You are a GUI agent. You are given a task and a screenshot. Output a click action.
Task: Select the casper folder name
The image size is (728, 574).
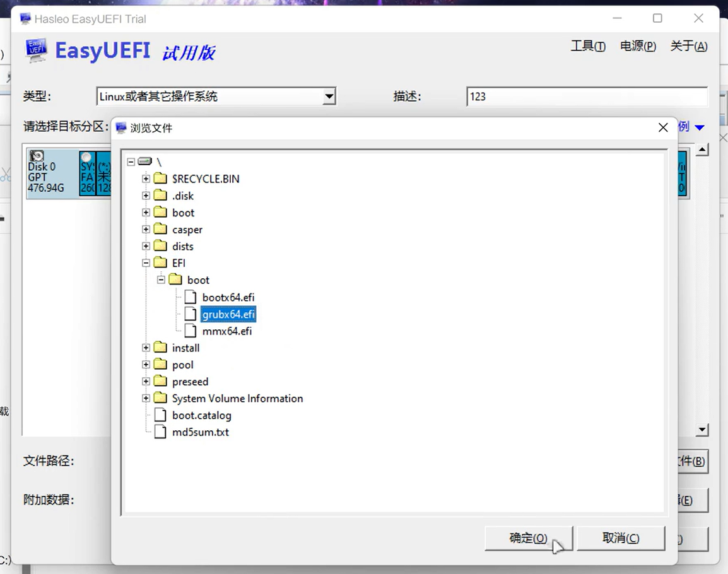187,230
